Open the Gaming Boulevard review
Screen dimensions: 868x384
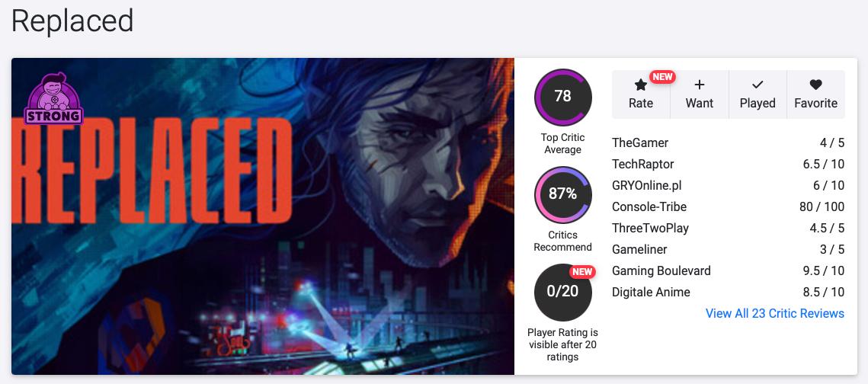[661, 270]
